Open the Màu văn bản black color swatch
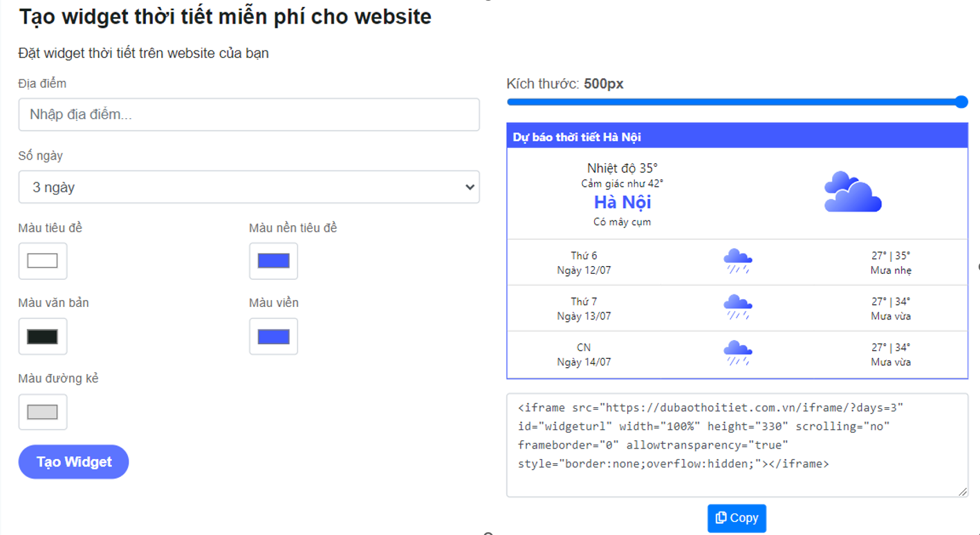 tap(43, 337)
